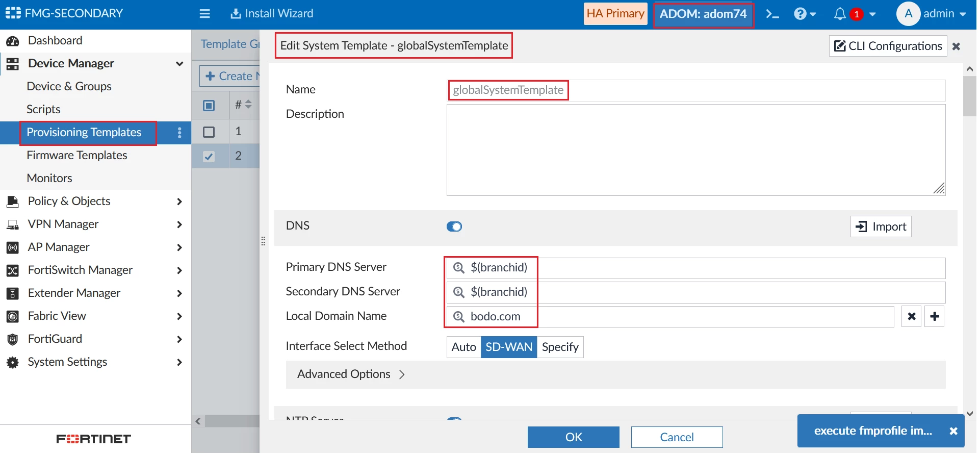This screenshot has width=980, height=454.
Task: Click the admin avatar icon
Action: 908,14
